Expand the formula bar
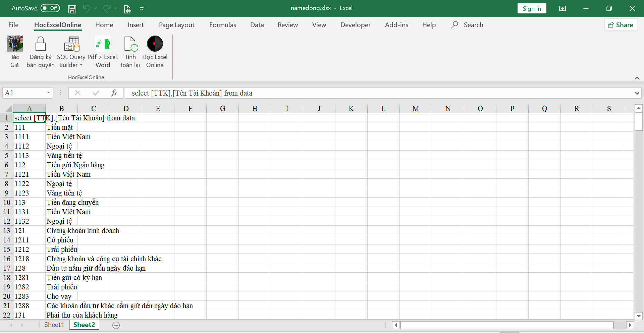Viewport: 644px width, 333px height. (x=637, y=93)
